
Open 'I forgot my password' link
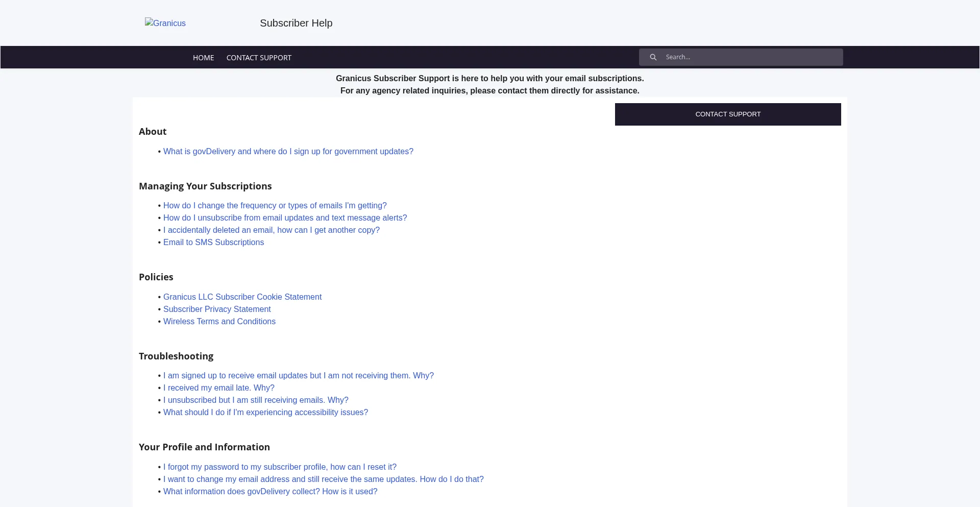[x=280, y=467]
